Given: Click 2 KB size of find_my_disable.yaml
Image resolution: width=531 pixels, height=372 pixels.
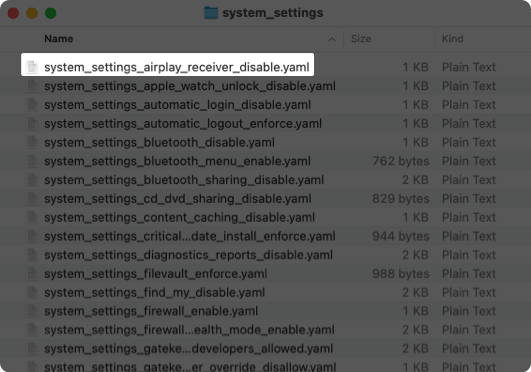Looking at the screenshot, I should click(415, 292).
